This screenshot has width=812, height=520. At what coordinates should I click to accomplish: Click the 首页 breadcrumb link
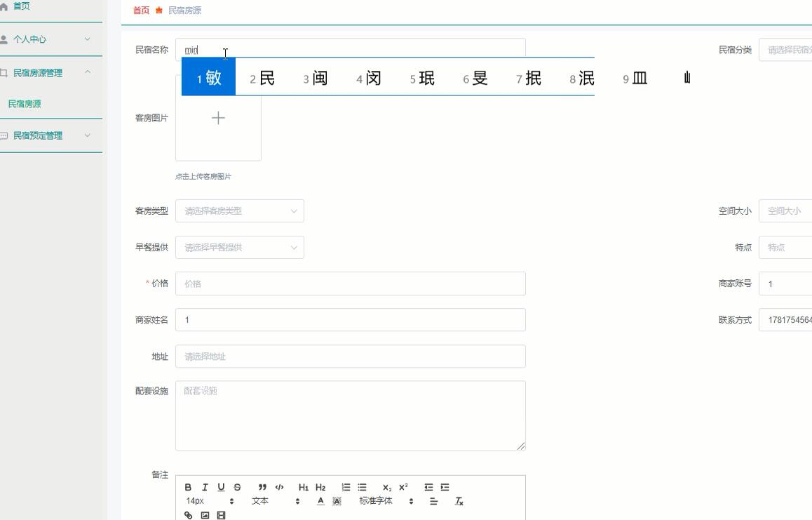coord(140,11)
